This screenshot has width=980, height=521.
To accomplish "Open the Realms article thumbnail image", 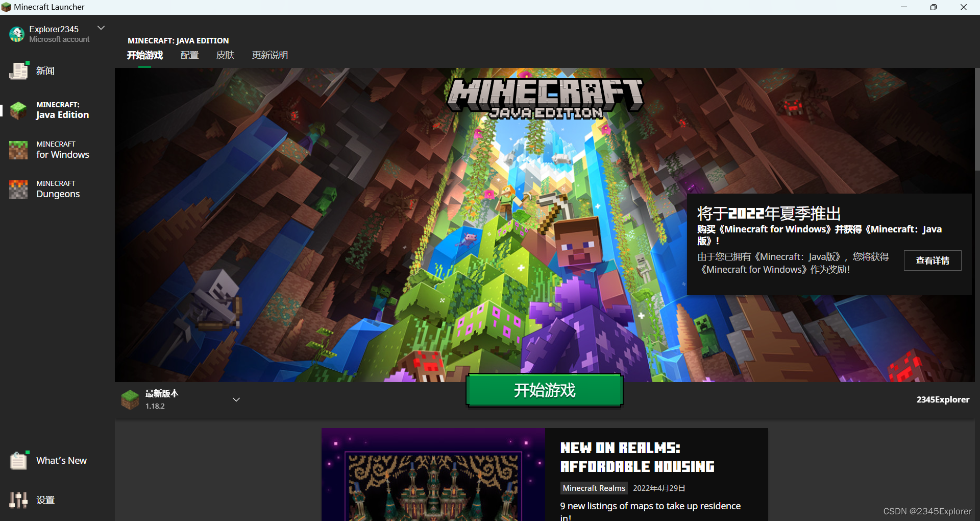I will (x=433, y=475).
